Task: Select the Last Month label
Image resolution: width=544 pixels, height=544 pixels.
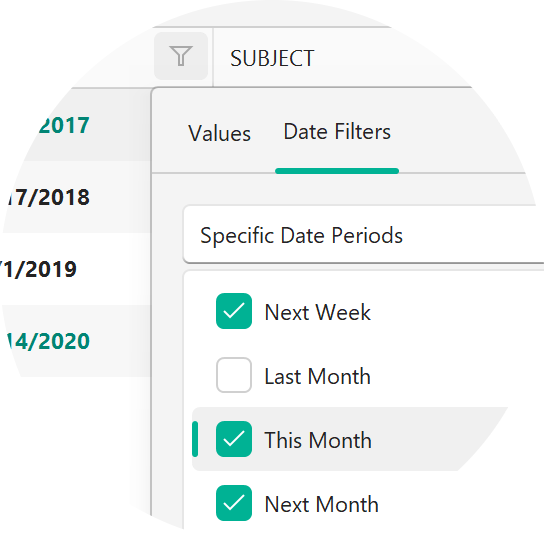Action: (x=317, y=376)
